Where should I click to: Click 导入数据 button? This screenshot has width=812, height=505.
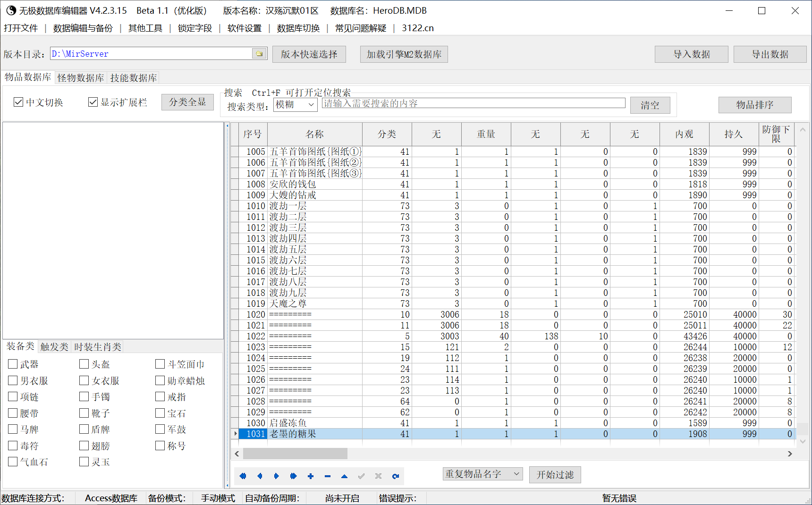coord(692,54)
